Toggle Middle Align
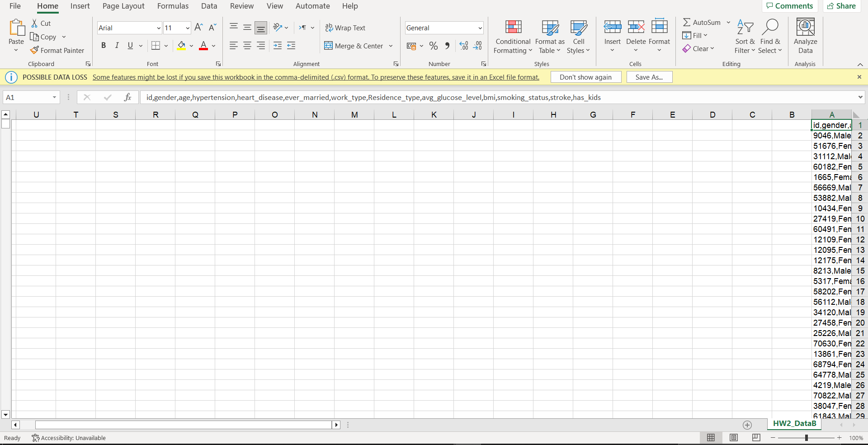The image size is (868, 445). pos(247,28)
